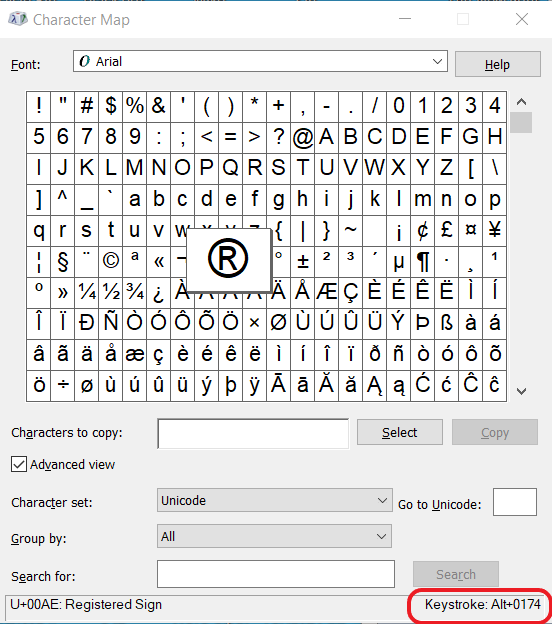This screenshot has width=552, height=624.
Task: Open the Font dropdown showing Arial
Action: tap(260, 61)
